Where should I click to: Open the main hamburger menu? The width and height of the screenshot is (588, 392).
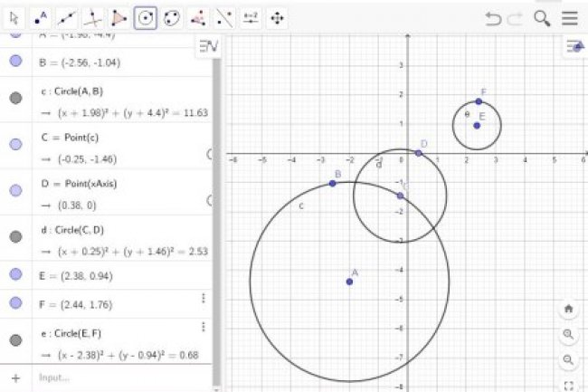569,18
